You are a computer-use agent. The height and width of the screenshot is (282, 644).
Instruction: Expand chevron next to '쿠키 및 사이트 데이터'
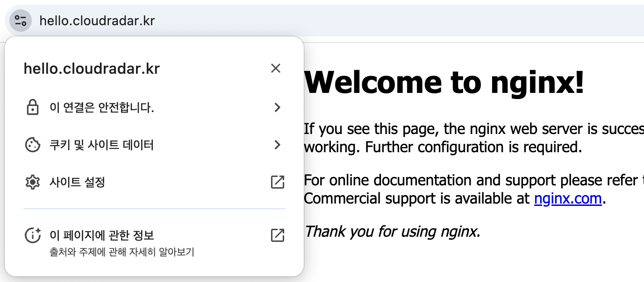(x=277, y=145)
